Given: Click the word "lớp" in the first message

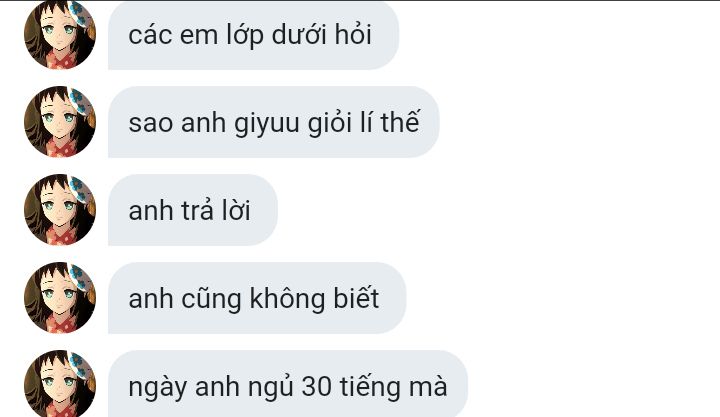Looking at the screenshot, I should pos(245,36).
